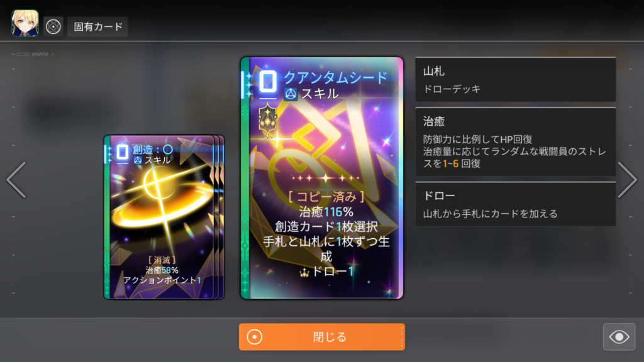Screen dimensions: 644x362
Task: Go to next card with right arrow
Action: coord(627,180)
